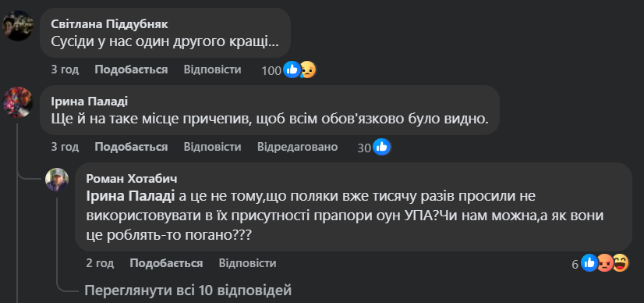Click the laughing reaction icon on Роман's reply

(621, 263)
